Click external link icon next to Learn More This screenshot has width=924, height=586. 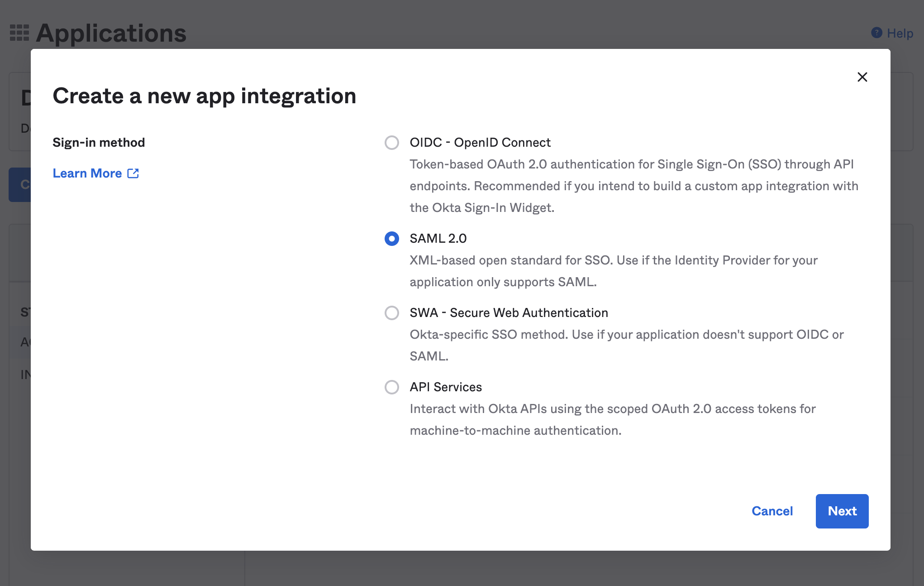[x=133, y=173]
